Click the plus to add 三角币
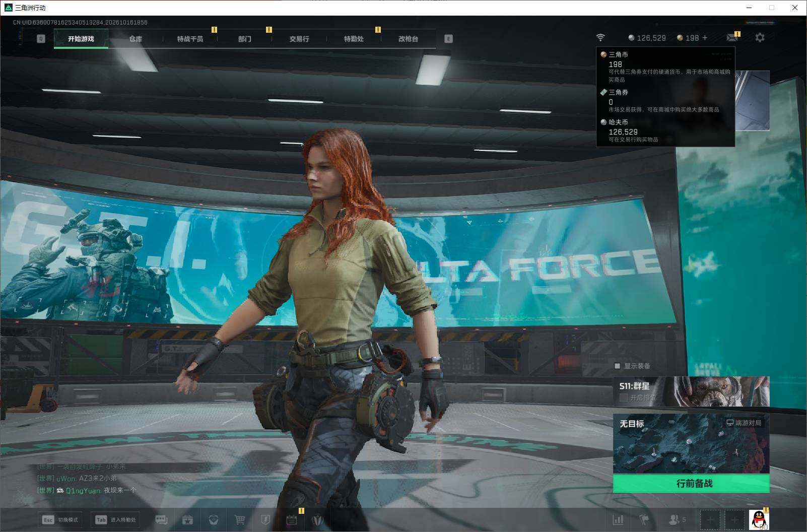The width and height of the screenshot is (807, 532). [x=705, y=38]
